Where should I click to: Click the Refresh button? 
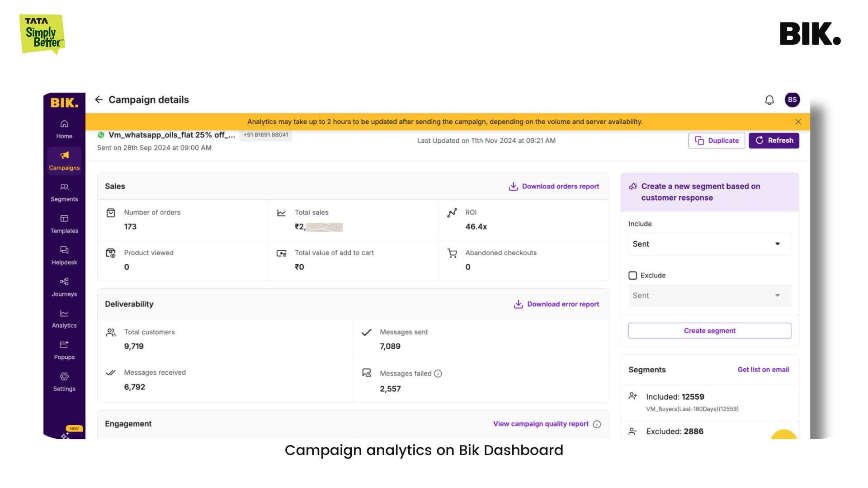point(774,140)
